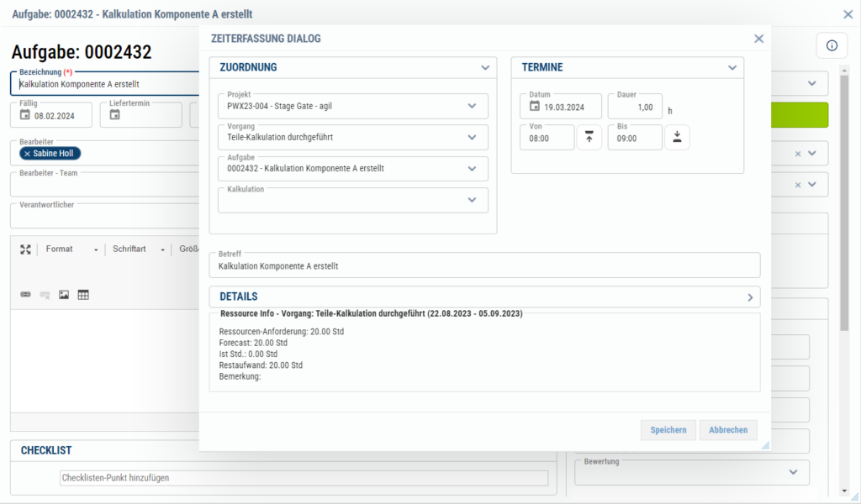The width and height of the screenshot is (861, 504).
Task: Remove Sabine Holl from Bearbeiter
Action: coord(27,154)
